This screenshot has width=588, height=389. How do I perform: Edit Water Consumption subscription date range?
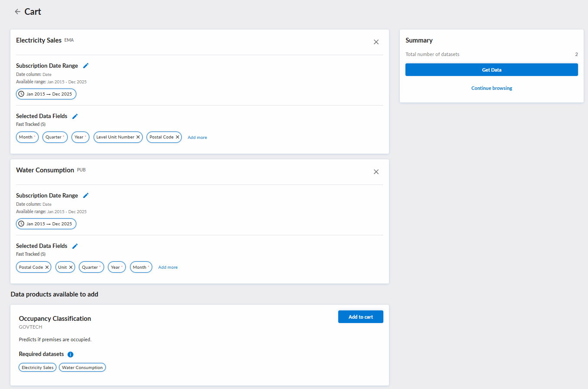(86, 195)
